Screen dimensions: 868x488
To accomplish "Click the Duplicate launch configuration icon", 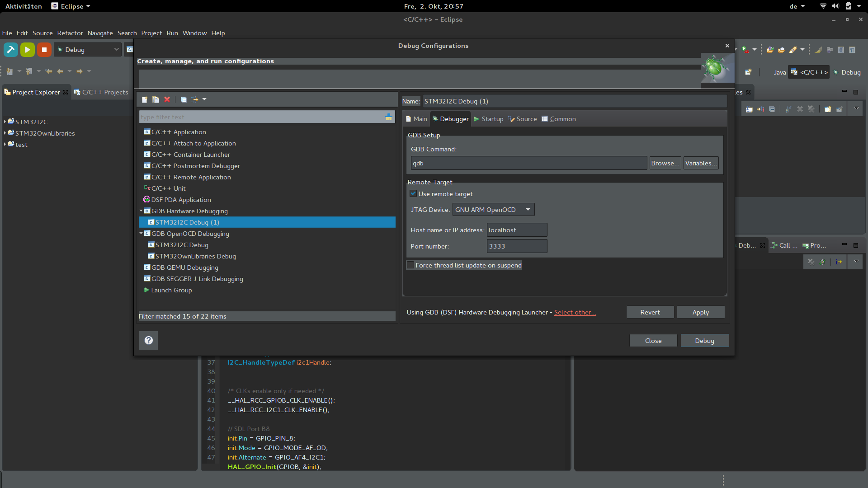I will tap(156, 99).
